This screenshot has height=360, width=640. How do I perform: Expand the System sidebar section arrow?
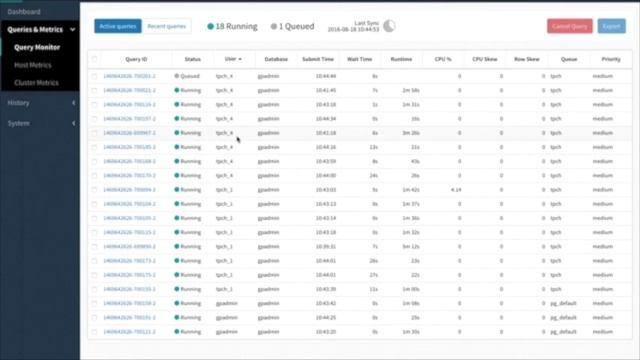(x=73, y=123)
